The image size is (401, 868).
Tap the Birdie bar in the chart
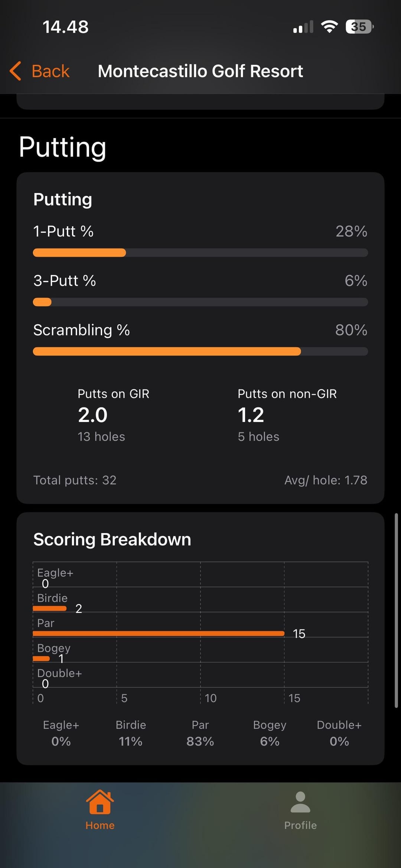coord(49,608)
